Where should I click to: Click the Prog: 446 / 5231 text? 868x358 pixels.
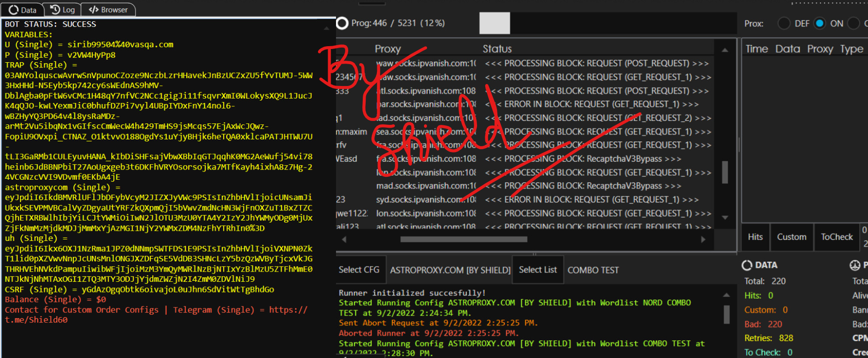(x=398, y=23)
